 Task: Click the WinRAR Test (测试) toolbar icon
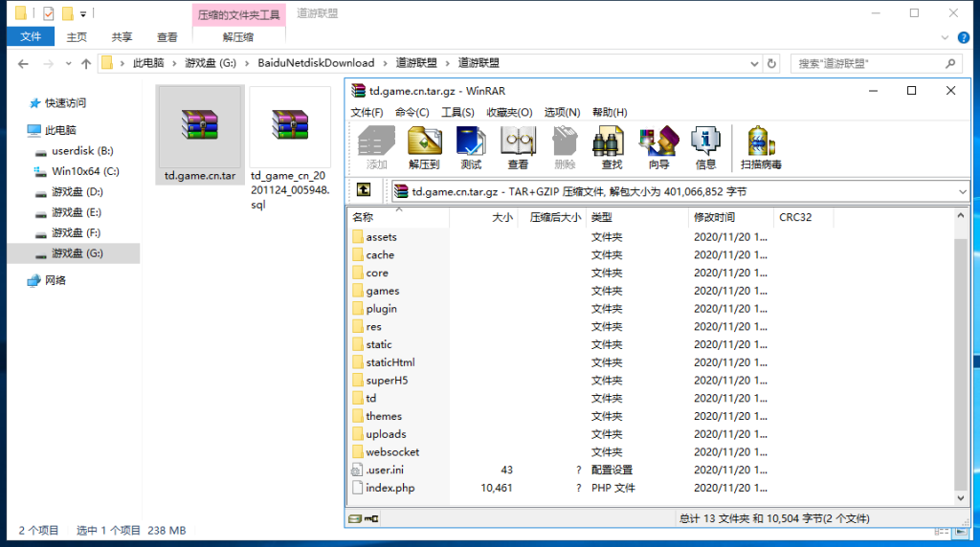(471, 147)
